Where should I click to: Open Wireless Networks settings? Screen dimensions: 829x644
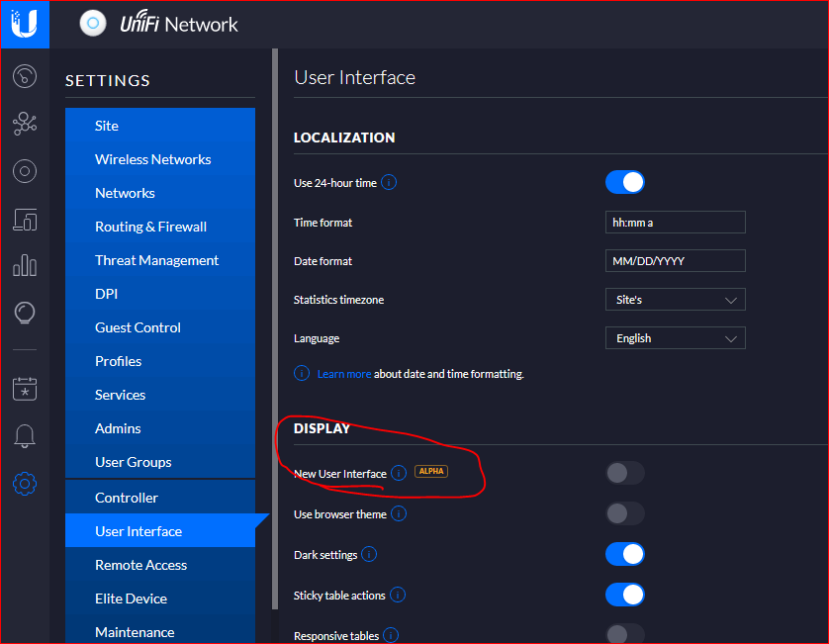click(160, 159)
